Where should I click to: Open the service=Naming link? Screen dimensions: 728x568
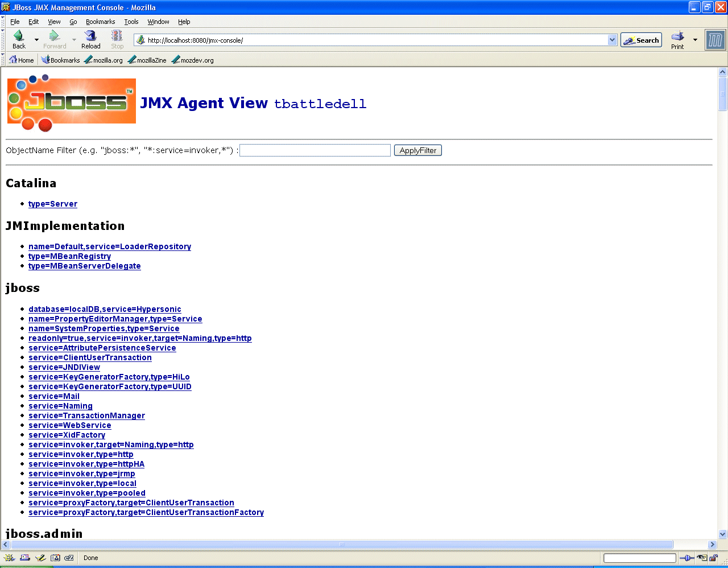click(x=60, y=406)
